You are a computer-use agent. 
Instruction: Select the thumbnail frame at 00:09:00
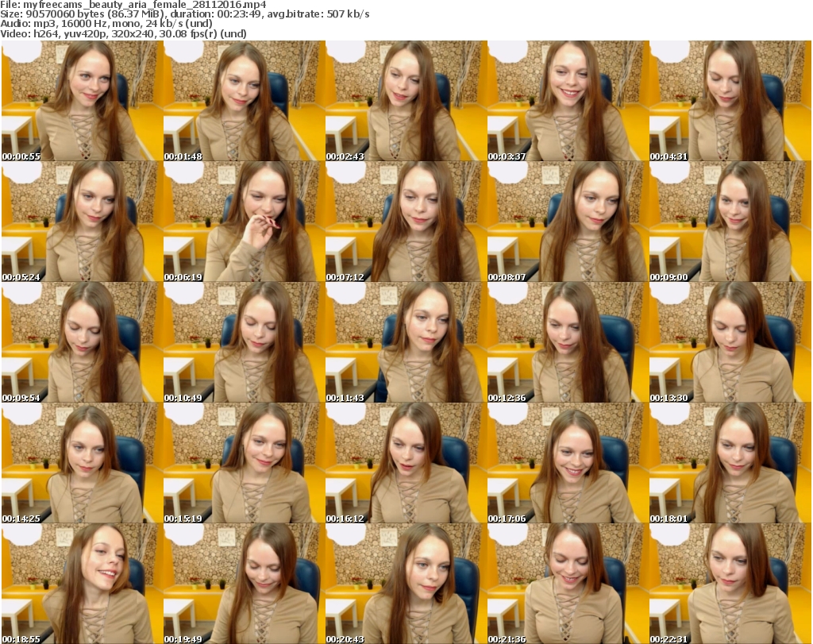pos(730,222)
